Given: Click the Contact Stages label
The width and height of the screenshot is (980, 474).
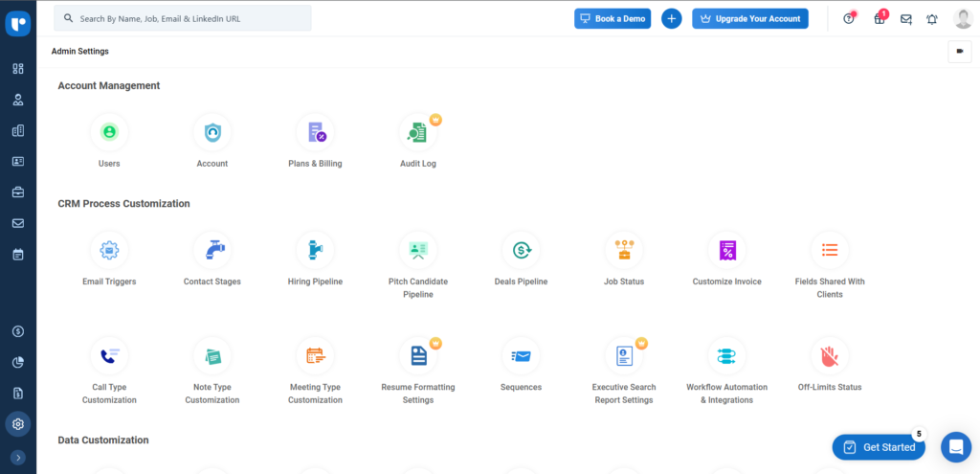Looking at the screenshot, I should [212, 282].
